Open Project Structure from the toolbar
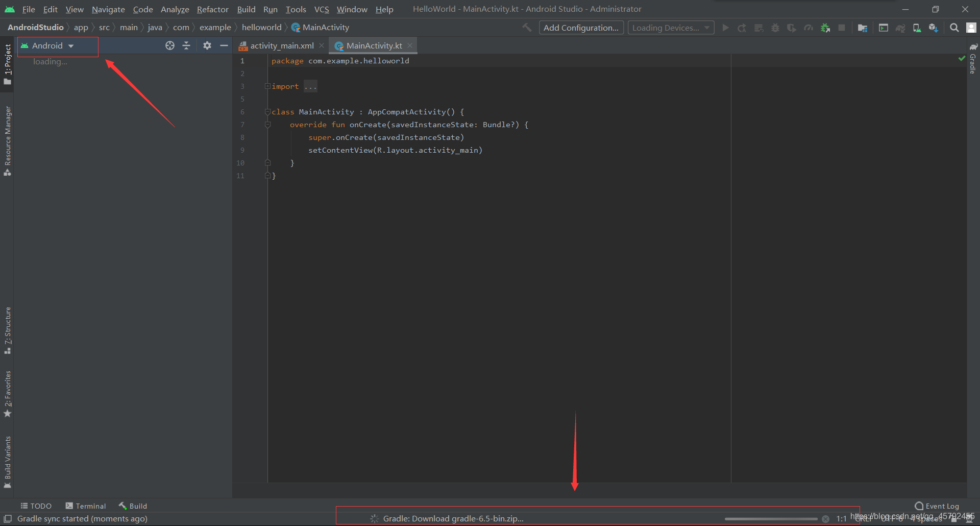This screenshot has width=980, height=526. pyautogui.click(x=863, y=28)
